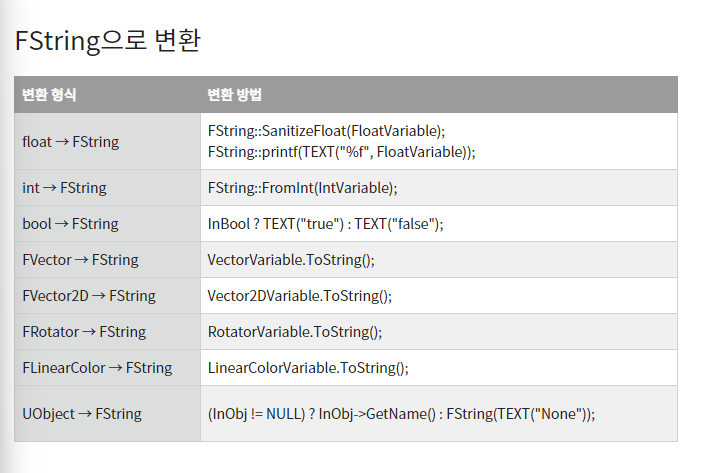Select the '변환 형식' column header

pyautogui.click(x=49, y=95)
